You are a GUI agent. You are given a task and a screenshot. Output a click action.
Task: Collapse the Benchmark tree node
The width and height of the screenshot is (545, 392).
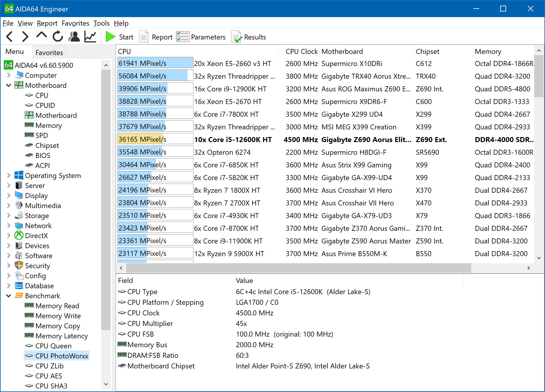[9, 296]
